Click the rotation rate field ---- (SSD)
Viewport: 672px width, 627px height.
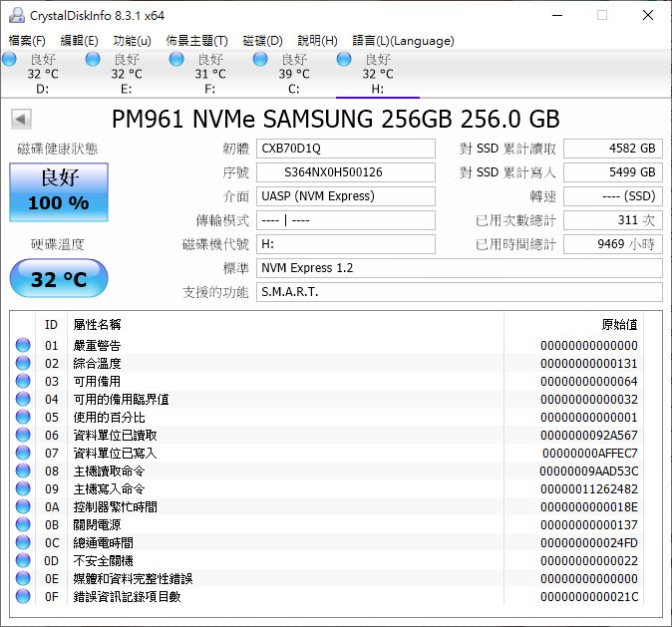pyautogui.click(x=613, y=196)
